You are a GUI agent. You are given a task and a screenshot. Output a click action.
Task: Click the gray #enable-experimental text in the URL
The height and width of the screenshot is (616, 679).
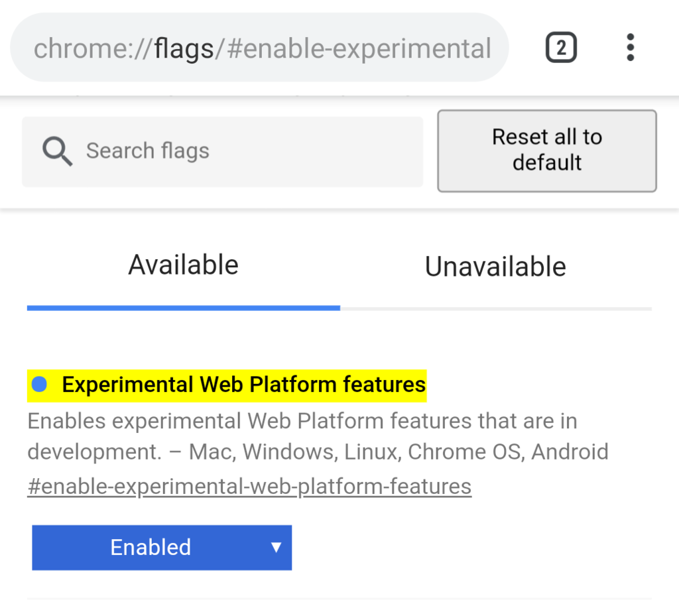[358, 48]
